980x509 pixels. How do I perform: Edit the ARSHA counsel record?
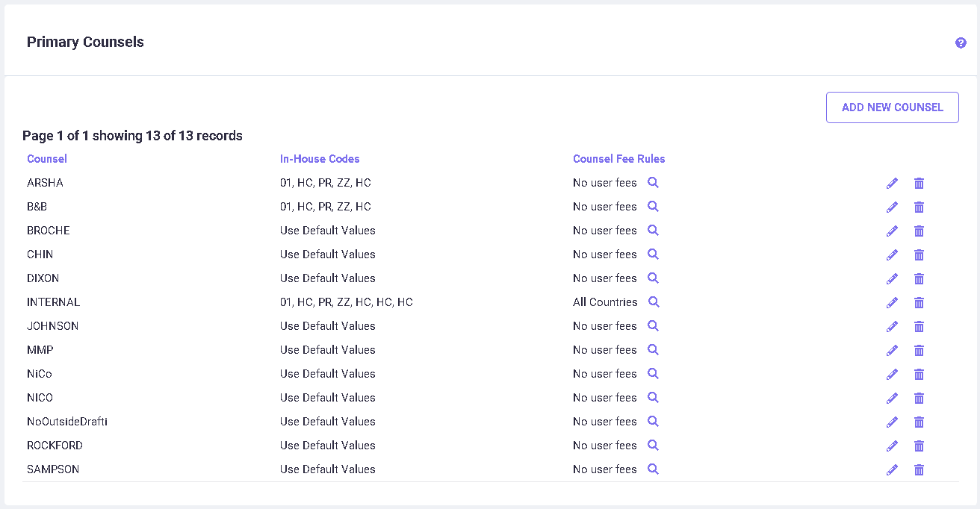pyautogui.click(x=892, y=184)
